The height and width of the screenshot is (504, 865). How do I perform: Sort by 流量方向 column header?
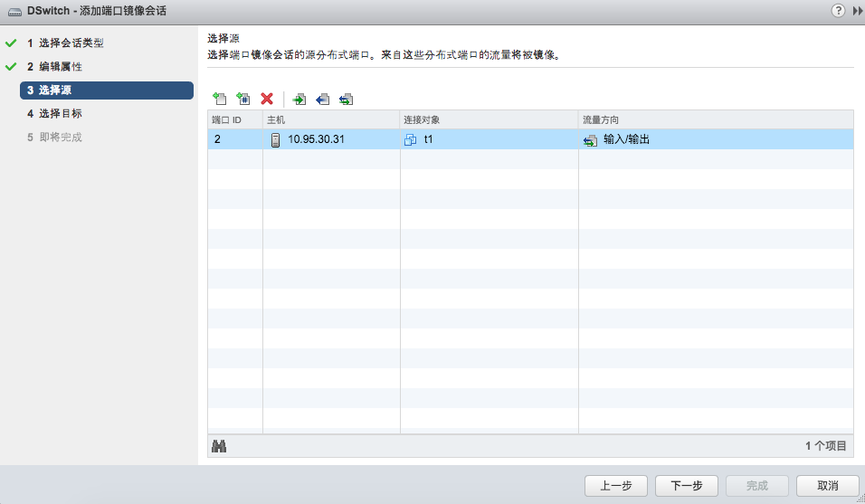716,119
